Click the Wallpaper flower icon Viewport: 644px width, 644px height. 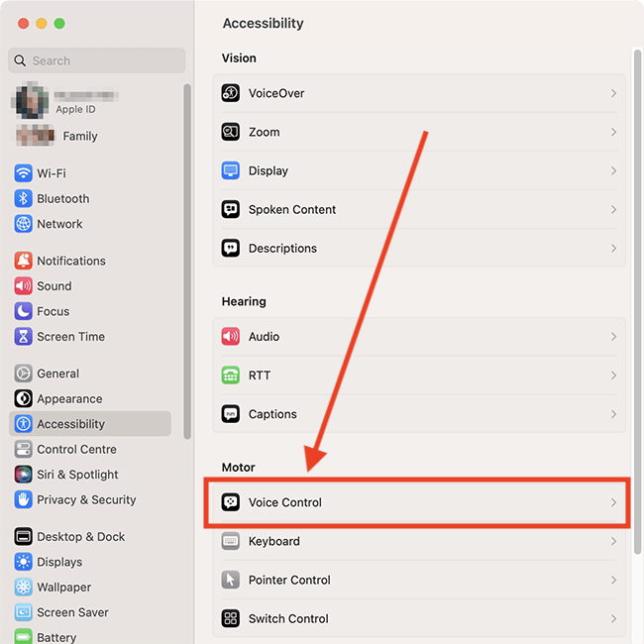point(24,588)
